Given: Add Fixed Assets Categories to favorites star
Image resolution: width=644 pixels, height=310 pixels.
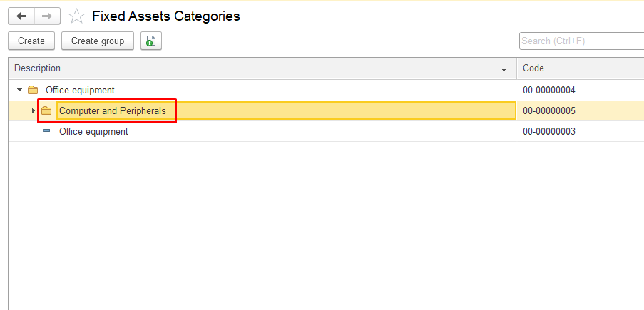Looking at the screenshot, I should point(76,16).
